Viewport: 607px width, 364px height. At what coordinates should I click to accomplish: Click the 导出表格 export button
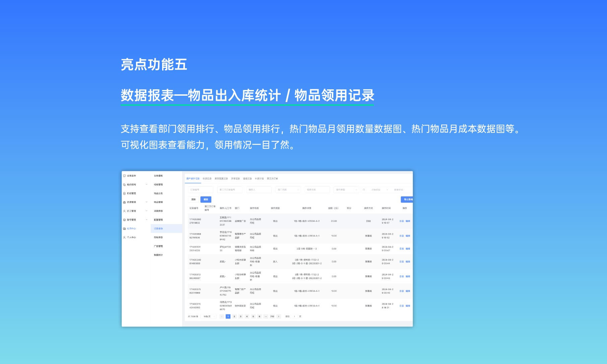(x=407, y=199)
